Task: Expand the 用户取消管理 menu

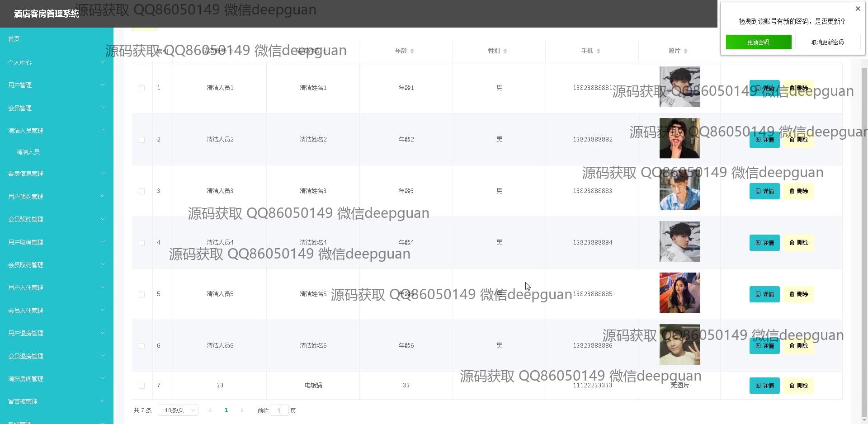Action: [x=57, y=242]
